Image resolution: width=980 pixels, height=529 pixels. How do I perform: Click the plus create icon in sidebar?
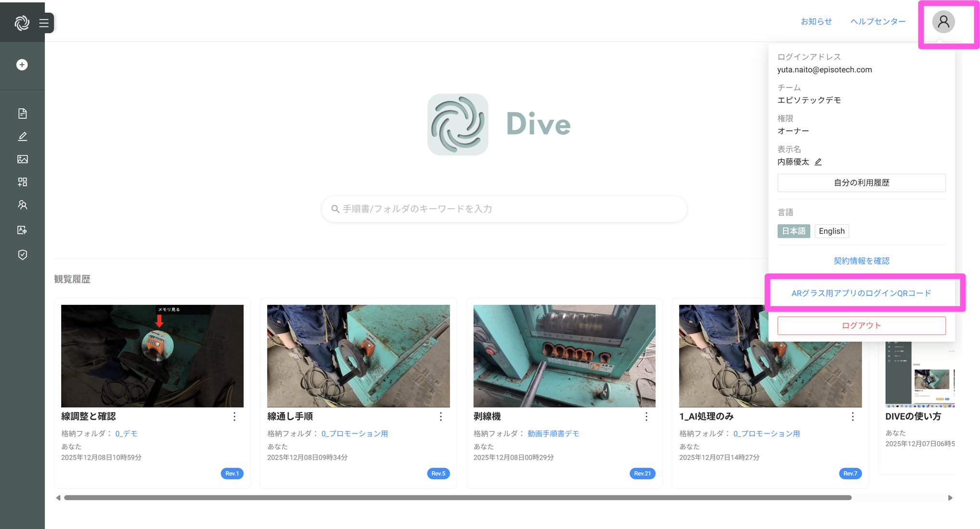(x=22, y=65)
